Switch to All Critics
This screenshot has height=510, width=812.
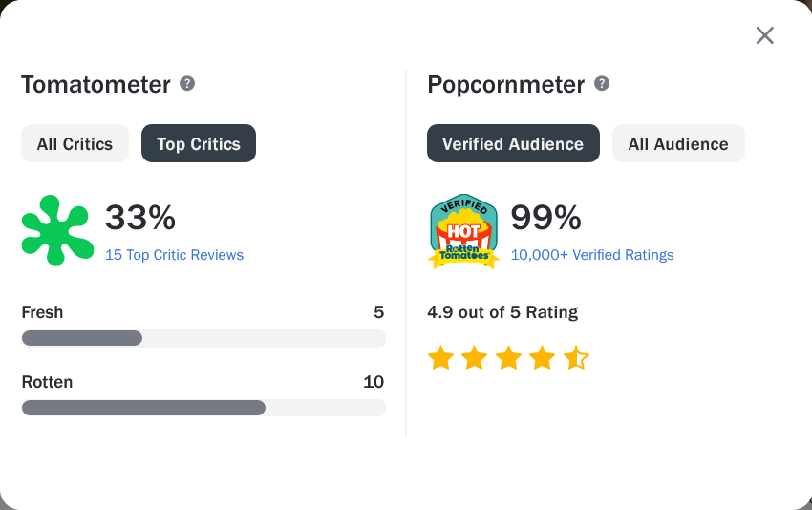75,144
